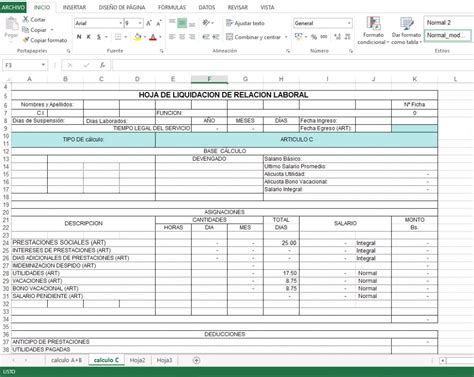Increase decimal places
Image resolution: width=474 pixels, height=377 pixels.
click(x=337, y=37)
